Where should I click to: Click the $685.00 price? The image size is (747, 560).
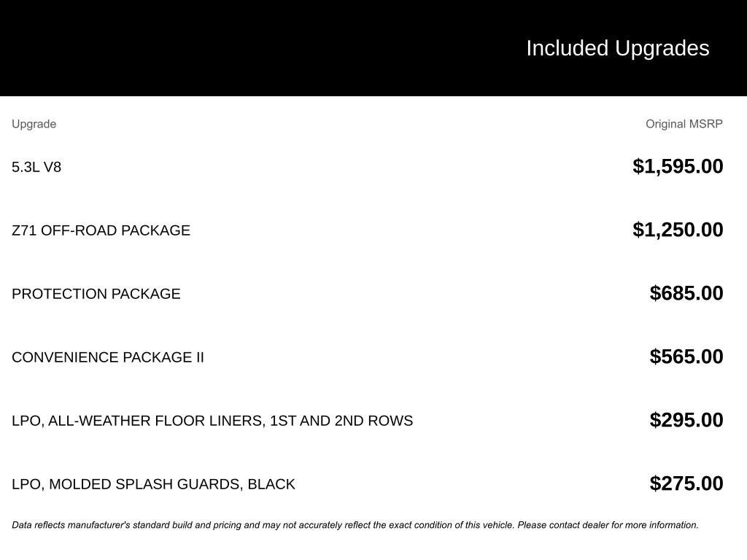tap(686, 293)
